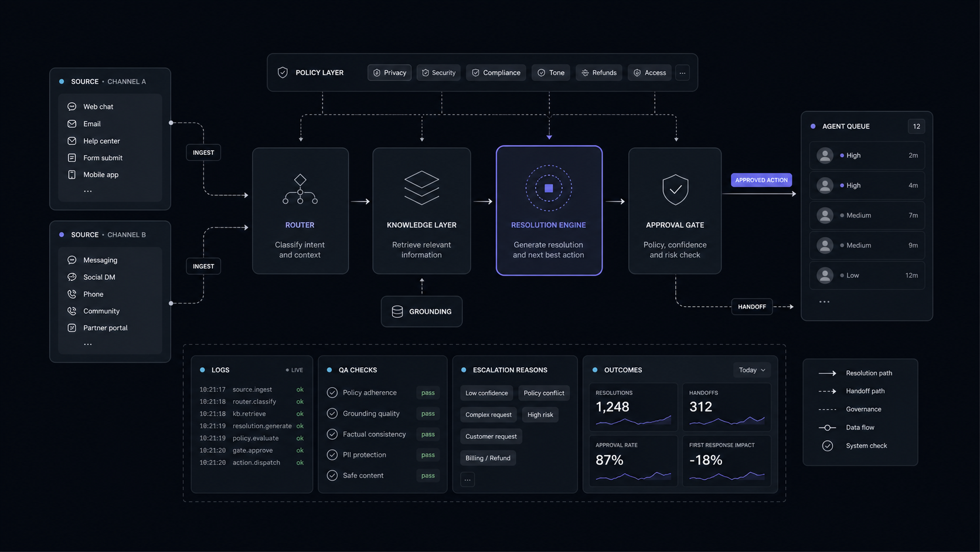Expand more policies with the ellipsis button
The height and width of the screenshot is (552, 980).
682,73
